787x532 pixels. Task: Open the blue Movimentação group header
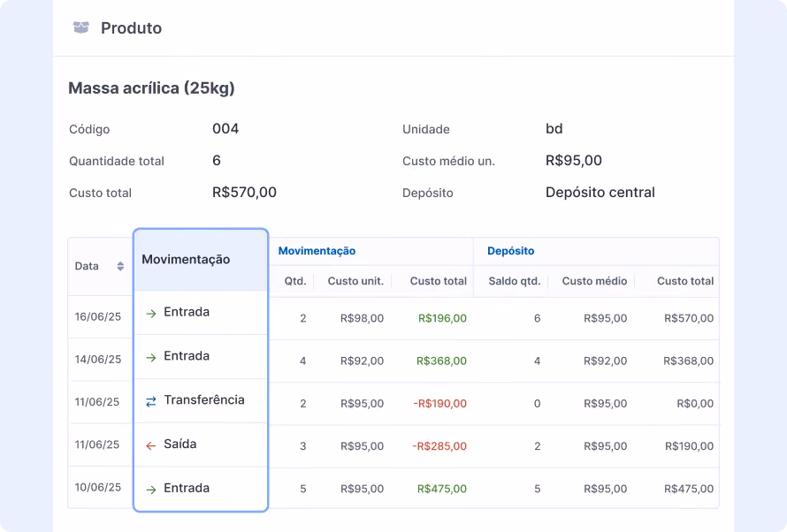coord(317,251)
